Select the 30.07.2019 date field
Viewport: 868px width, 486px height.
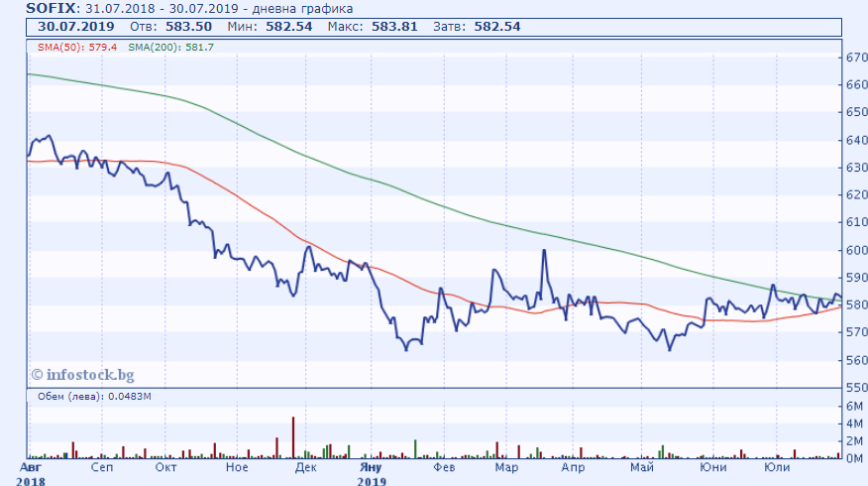[x=66, y=26]
